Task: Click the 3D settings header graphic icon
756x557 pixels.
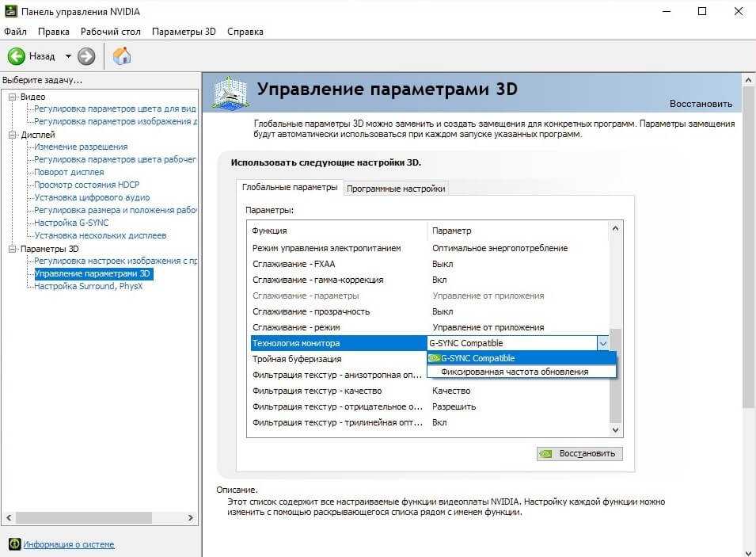Action: coord(230,92)
